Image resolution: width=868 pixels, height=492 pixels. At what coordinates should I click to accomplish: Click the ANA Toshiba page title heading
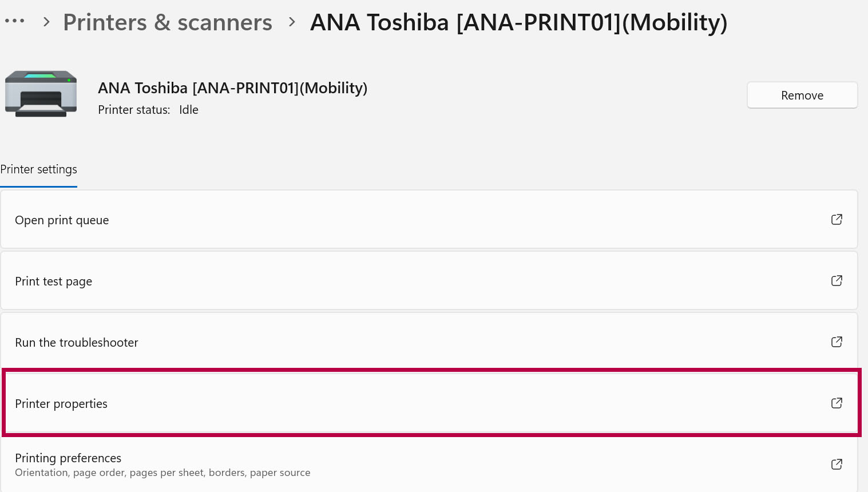518,22
